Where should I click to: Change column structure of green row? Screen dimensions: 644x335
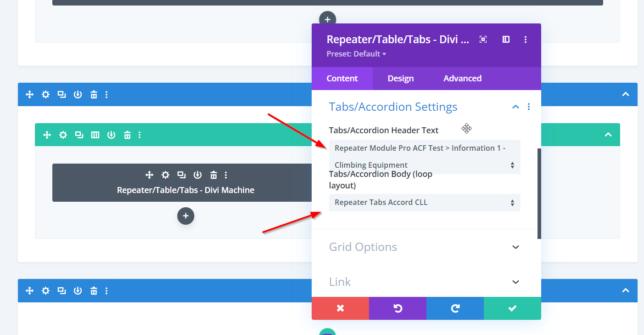pyautogui.click(x=95, y=135)
